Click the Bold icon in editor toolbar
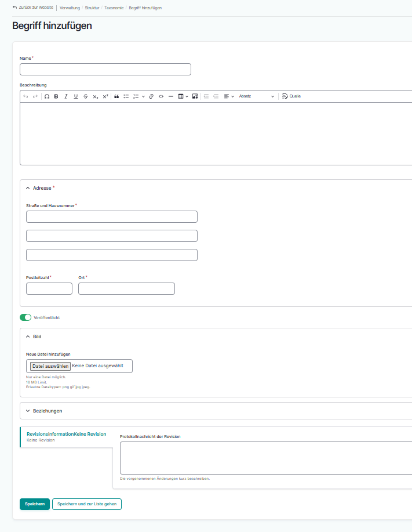 click(x=56, y=96)
